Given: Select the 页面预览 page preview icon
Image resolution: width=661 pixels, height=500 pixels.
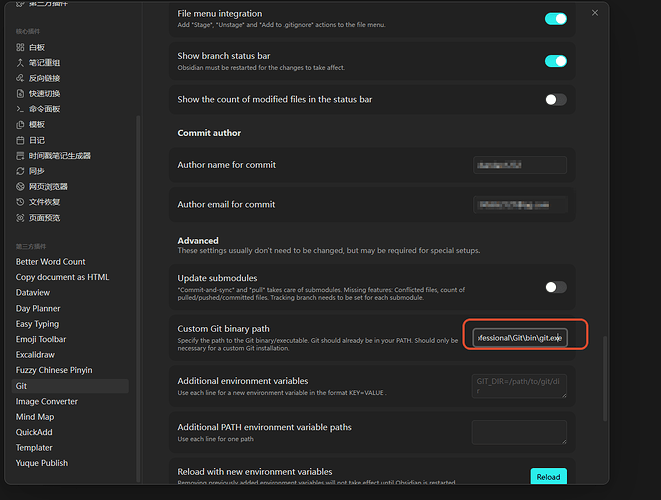Looking at the screenshot, I should click(20, 218).
